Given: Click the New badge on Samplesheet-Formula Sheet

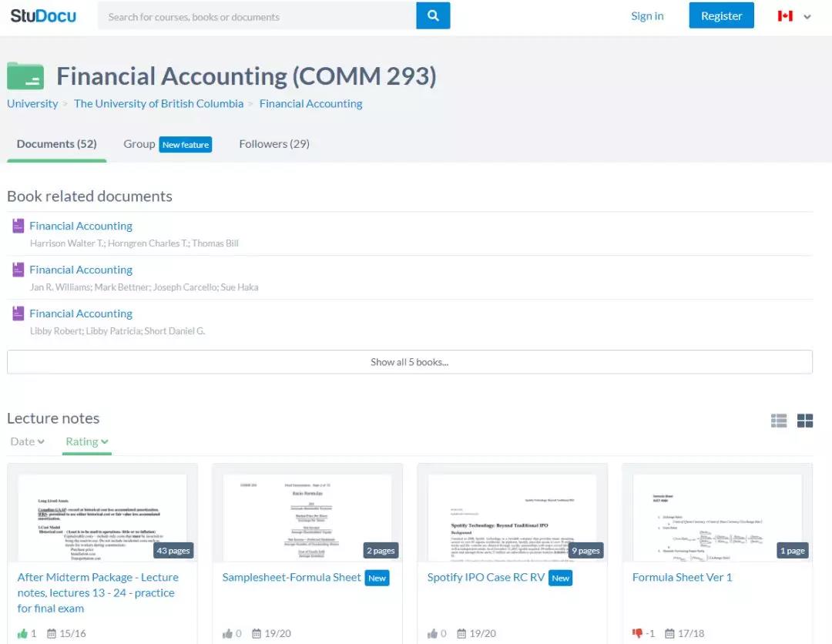Looking at the screenshot, I should [377, 578].
